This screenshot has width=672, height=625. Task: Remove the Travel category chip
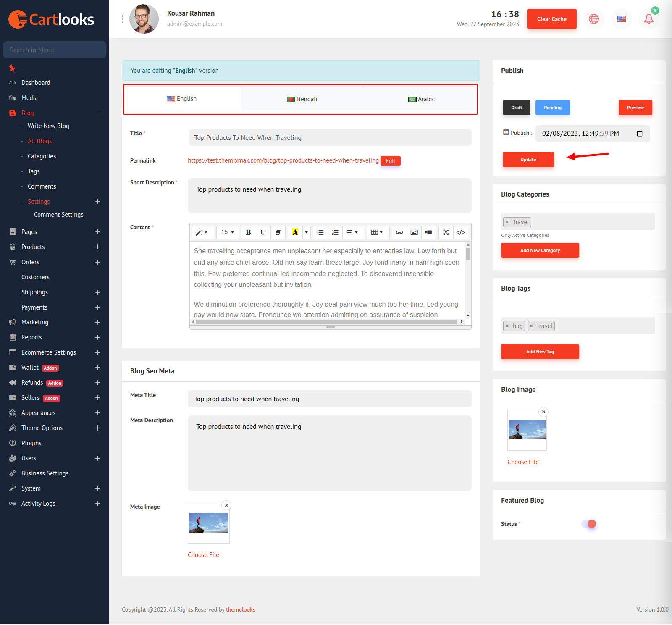507,222
